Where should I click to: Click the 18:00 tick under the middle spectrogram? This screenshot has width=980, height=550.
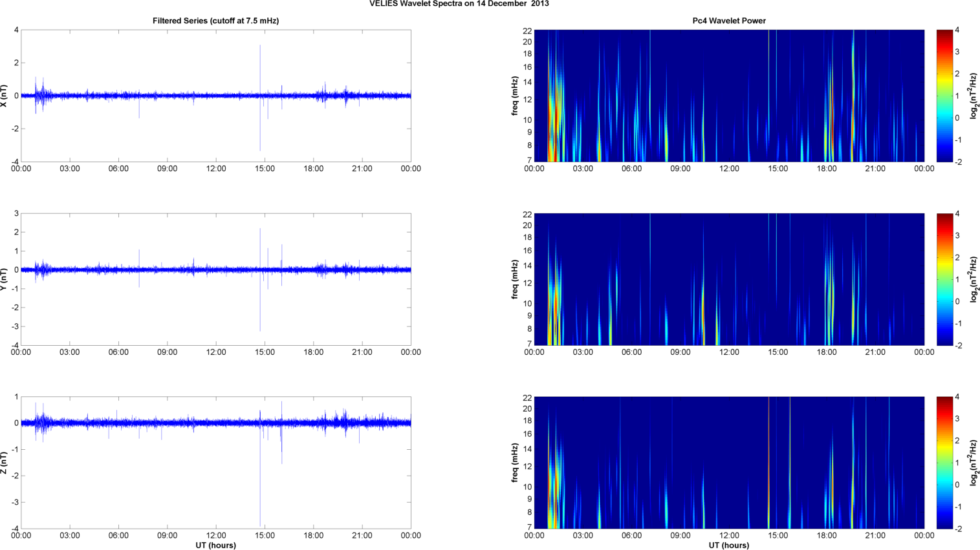click(x=827, y=352)
